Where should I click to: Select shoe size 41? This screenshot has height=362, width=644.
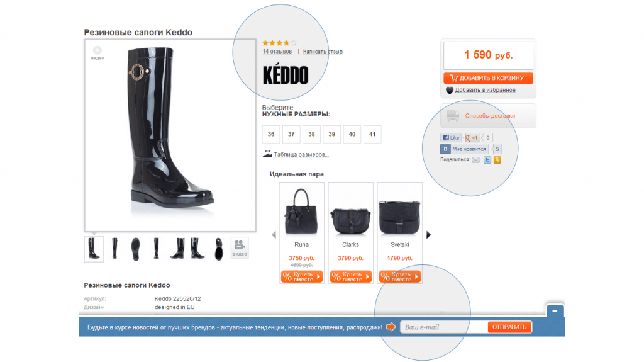372,134
